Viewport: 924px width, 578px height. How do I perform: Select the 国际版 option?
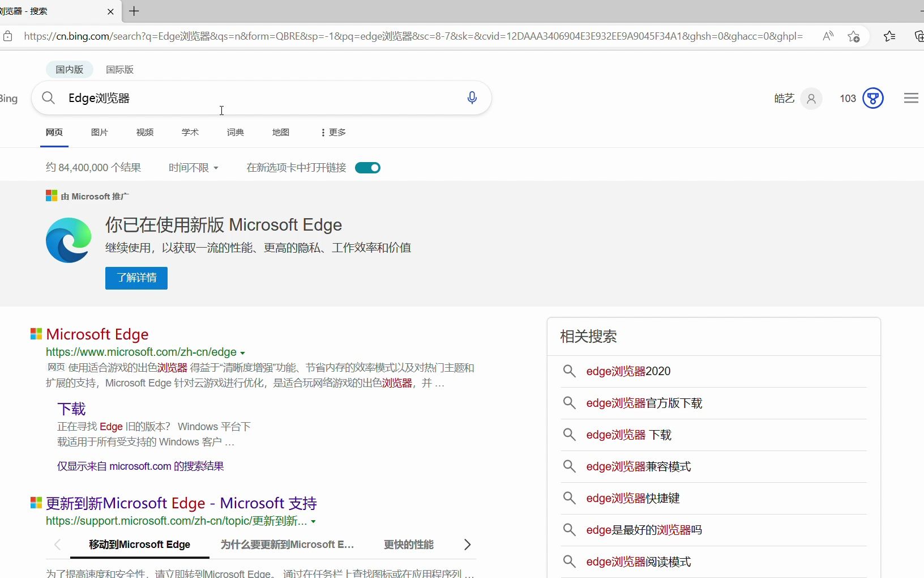coord(120,69)
